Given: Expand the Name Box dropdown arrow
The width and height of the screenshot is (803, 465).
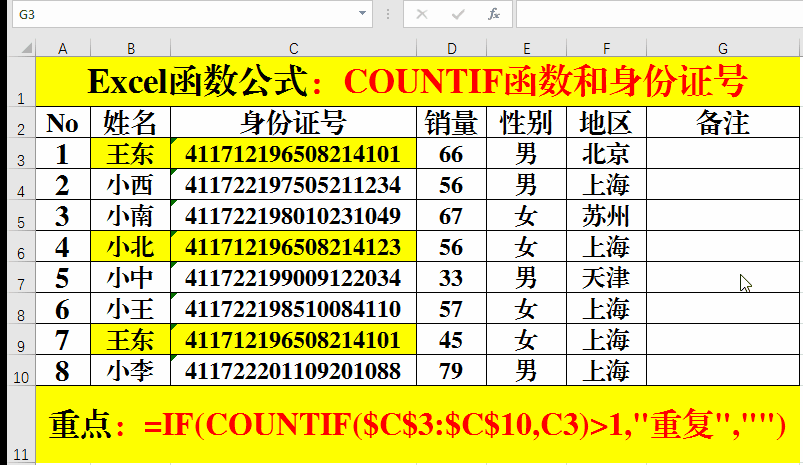Looking at the screenshot, I should click(x=362, y=14).
